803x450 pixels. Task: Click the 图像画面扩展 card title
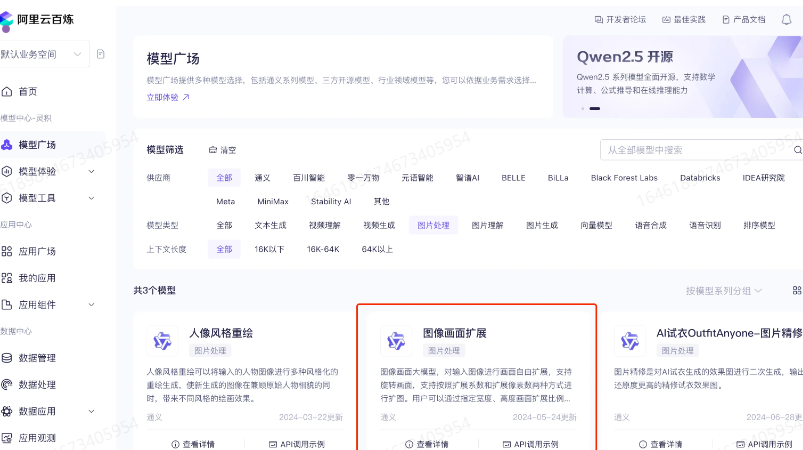[x=455, y=333]
